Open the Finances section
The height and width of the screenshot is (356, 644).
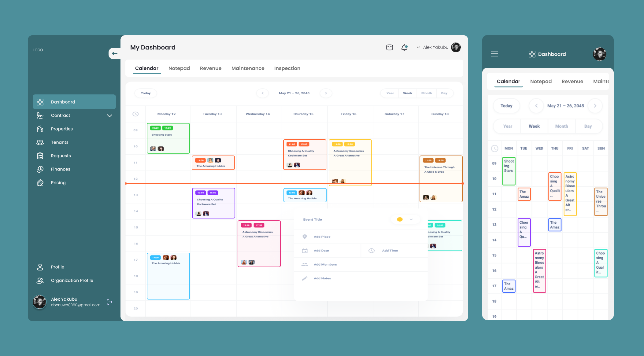(60, 169)
